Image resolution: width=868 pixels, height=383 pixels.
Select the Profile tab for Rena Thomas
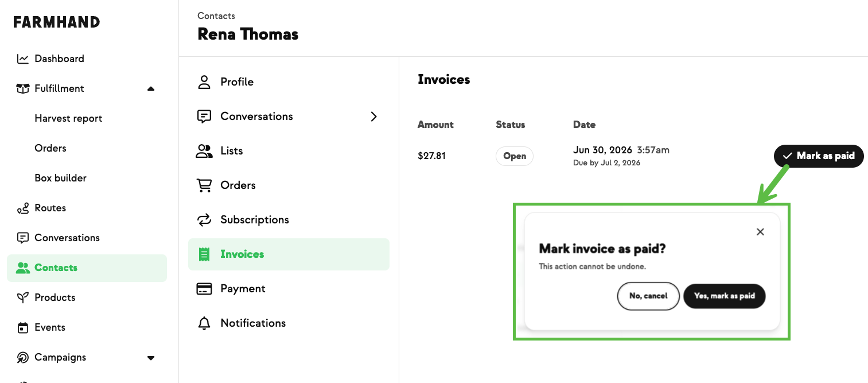[x=289, y=82]
